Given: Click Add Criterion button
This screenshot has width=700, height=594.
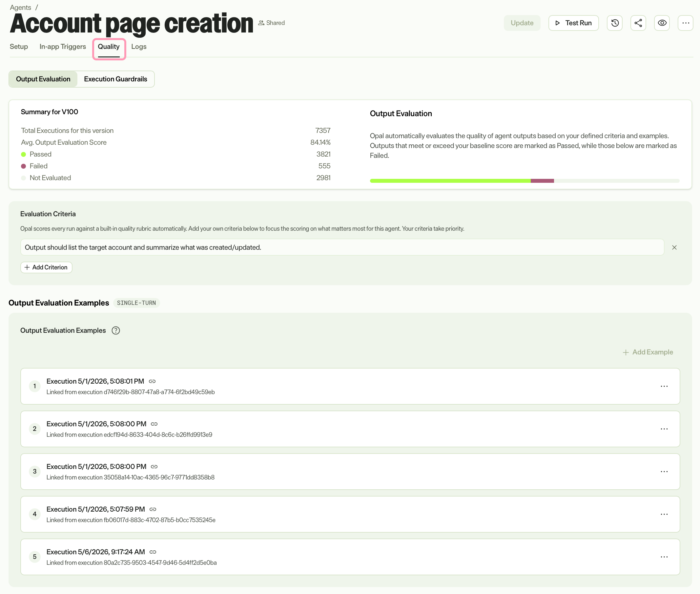Looking at the screenshot, I should point(46,267).
